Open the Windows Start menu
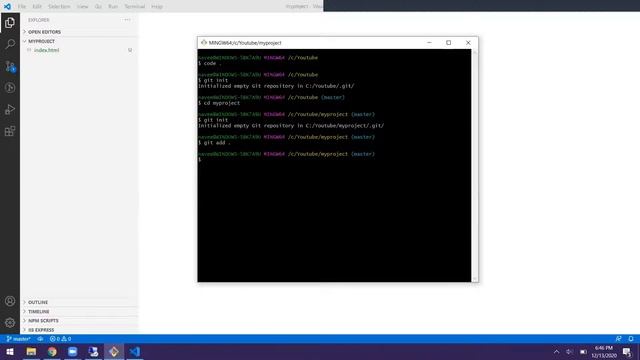 (10, 351)
